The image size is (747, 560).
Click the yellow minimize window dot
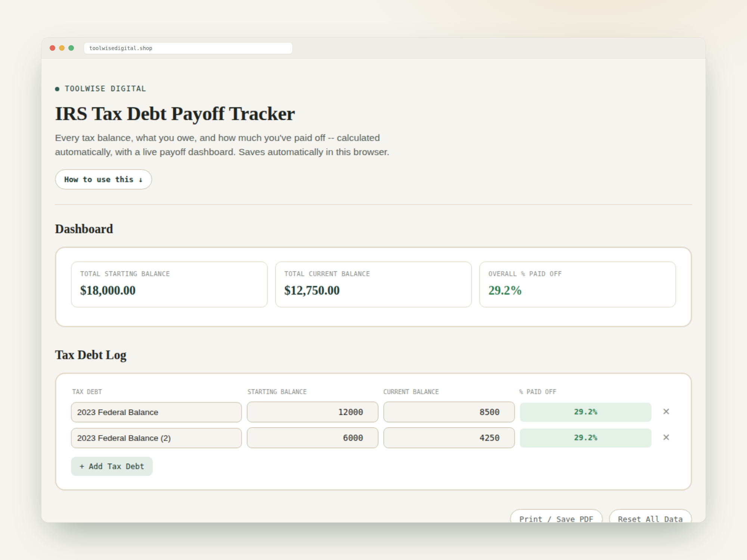(62, 48)
